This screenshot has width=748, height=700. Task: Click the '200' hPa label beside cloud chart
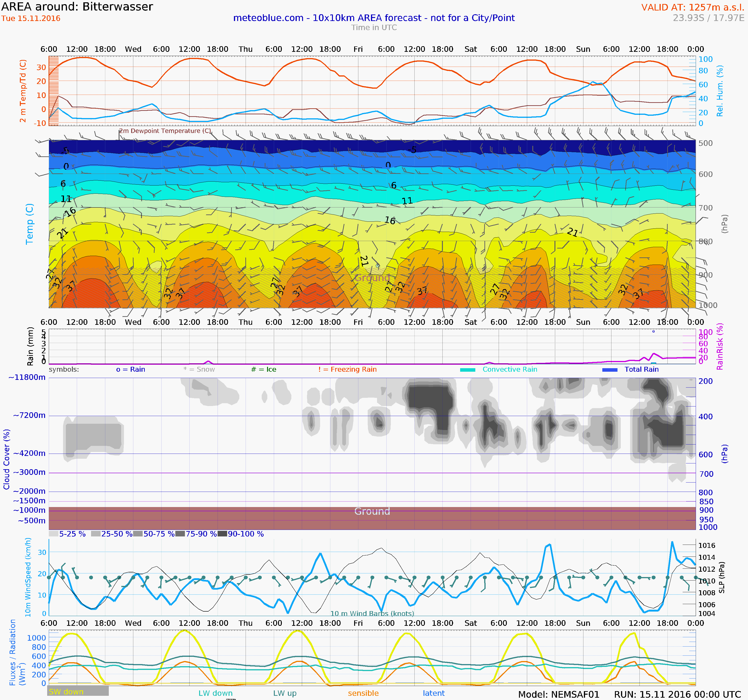[706, 381]
